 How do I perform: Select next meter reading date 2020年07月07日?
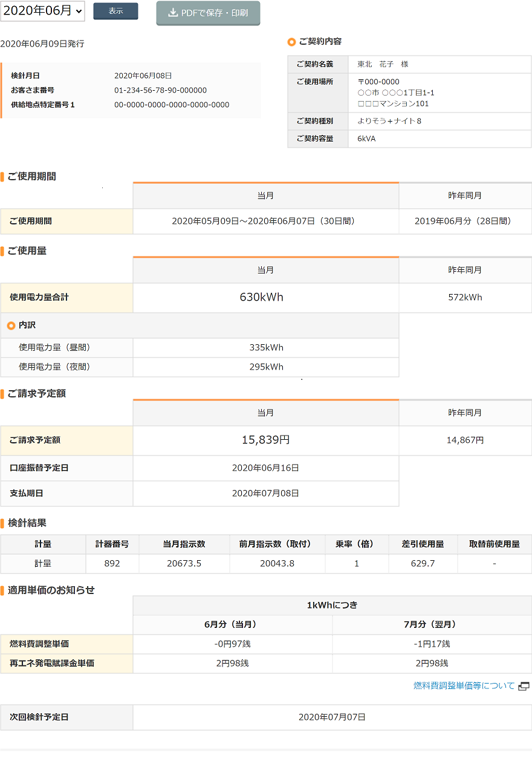(332, 717)
